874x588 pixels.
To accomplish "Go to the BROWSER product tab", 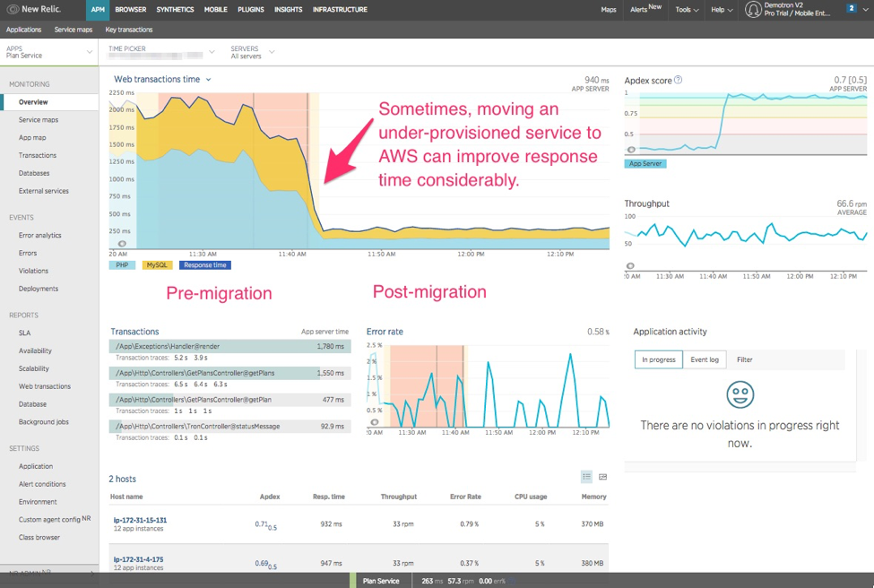I will (131, 10).
